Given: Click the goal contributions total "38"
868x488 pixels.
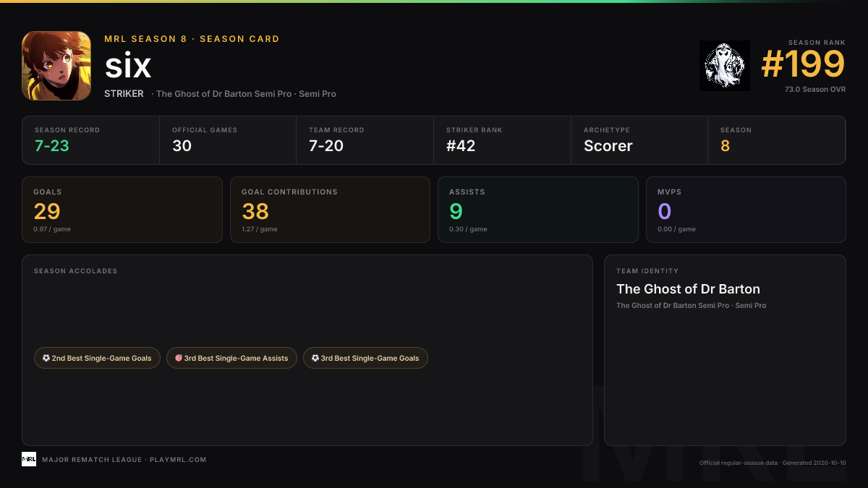Looking at the screenshot, I should (x=255, y=211).
